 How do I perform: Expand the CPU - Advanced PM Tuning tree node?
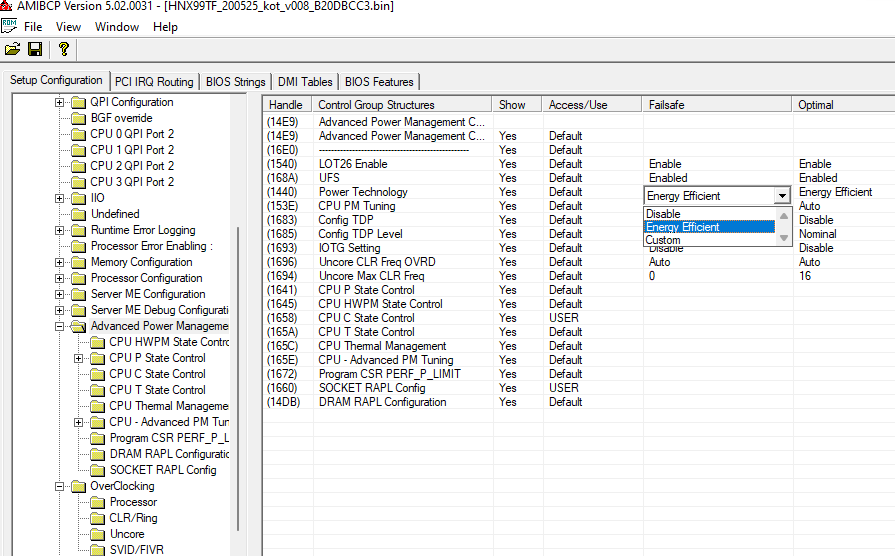pos(79,422)
